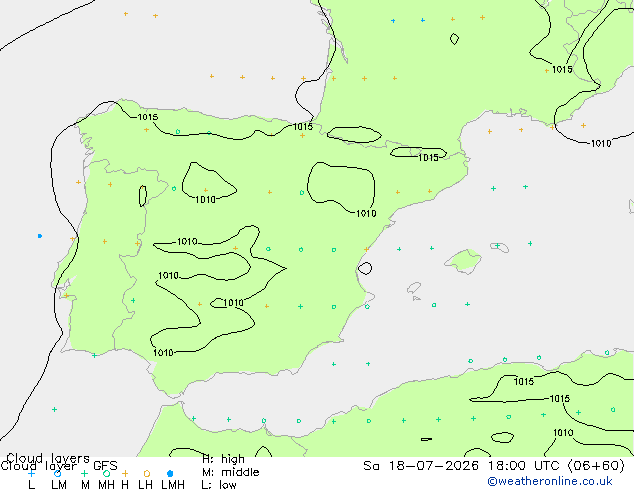Screen dimensions: 634x490
Task: Click the filled blue symbol above legend label LMH
Action: (170, 473)
